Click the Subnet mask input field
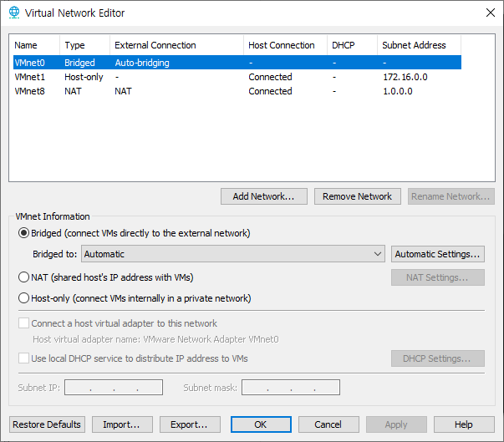 click(x=291, y=388)
